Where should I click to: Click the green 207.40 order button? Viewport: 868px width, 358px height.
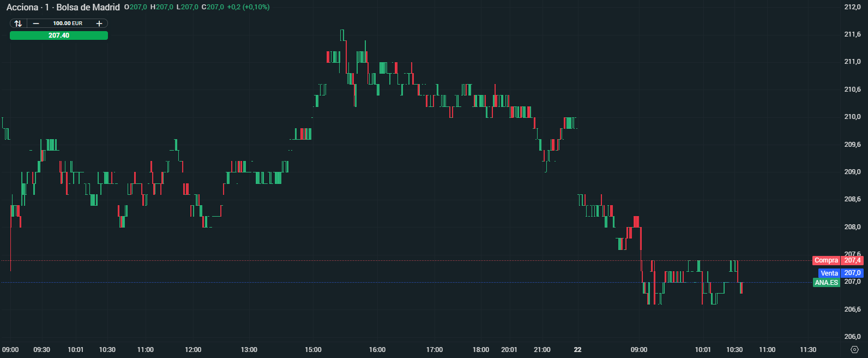coord(59,35)
